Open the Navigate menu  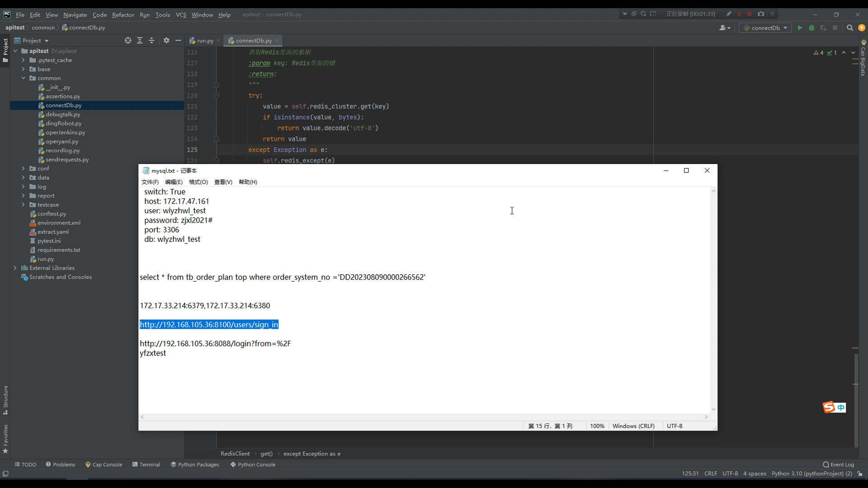(x=75, y=14)
